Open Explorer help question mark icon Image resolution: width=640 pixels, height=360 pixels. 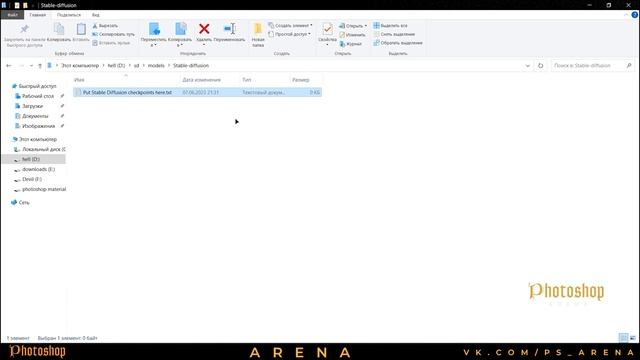pyautogui.click(x=635, y=15)
